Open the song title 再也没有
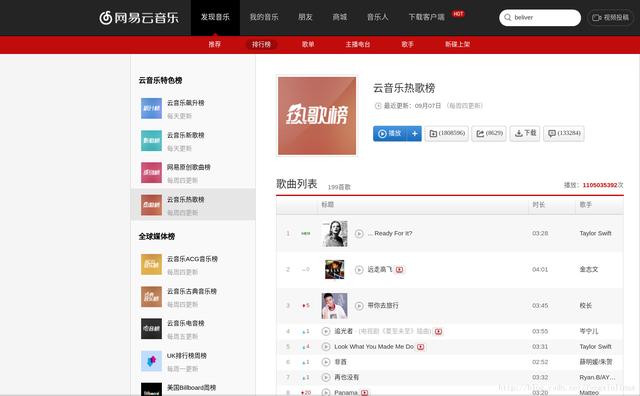Viewport: 640px width, 396px height. (x=347, y=377)
